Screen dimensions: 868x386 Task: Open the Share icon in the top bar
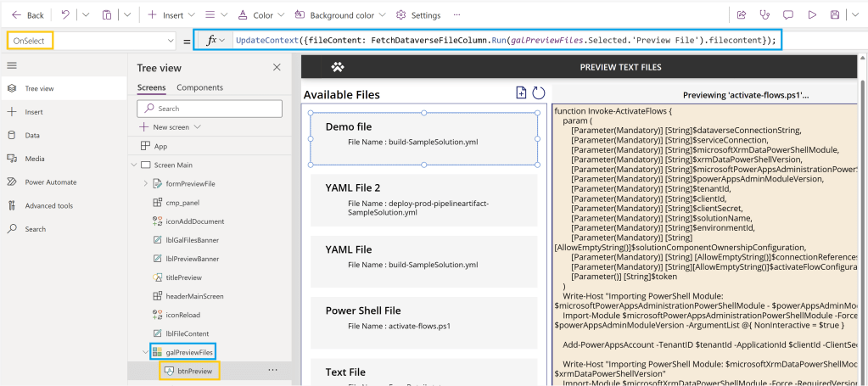(742, 15)
